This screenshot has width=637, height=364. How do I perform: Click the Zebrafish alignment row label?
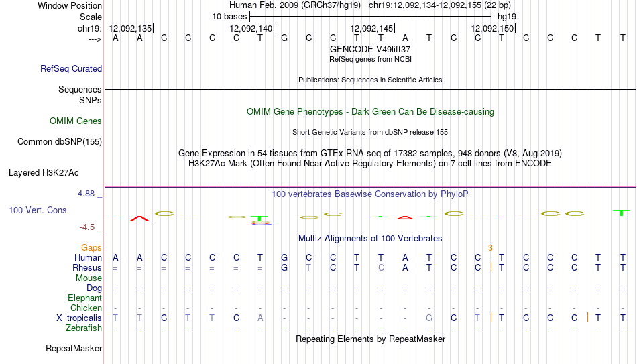pos(84,328)
